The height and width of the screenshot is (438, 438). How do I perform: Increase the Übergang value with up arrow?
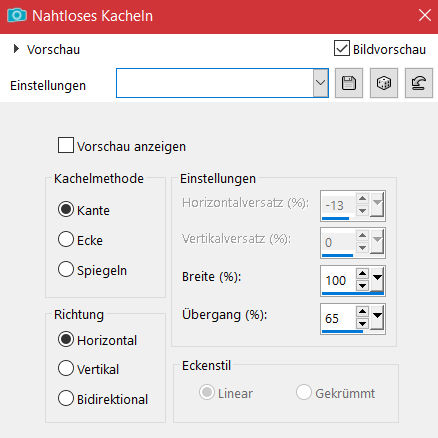coord(362,312)
